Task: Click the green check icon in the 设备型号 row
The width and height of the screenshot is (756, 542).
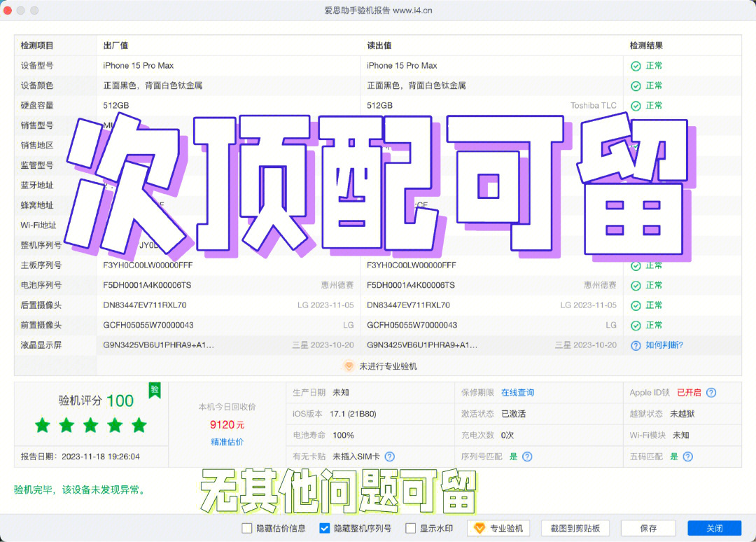Action: tap(636, 66)
